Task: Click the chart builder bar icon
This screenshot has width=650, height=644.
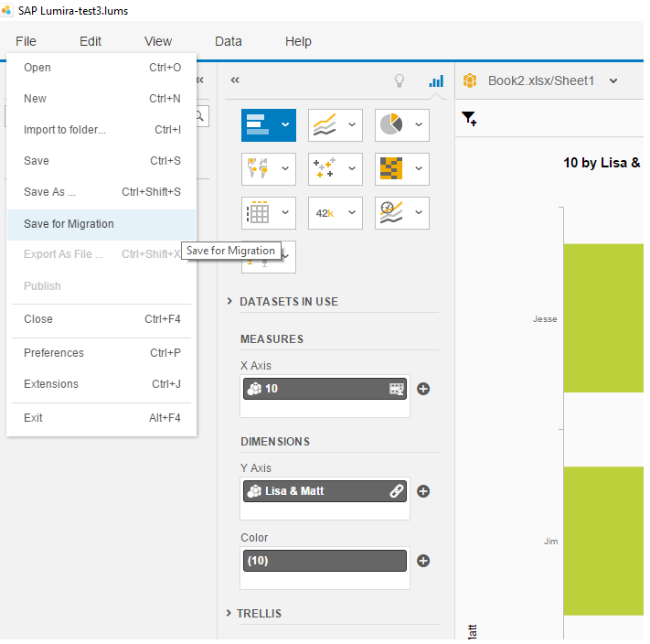Action: pos(436,80)
